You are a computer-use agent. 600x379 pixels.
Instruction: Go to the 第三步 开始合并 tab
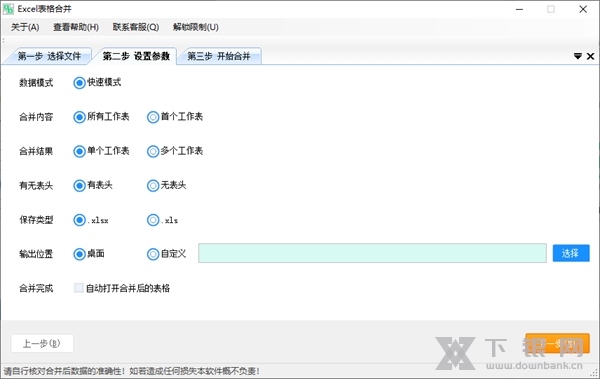219,56
